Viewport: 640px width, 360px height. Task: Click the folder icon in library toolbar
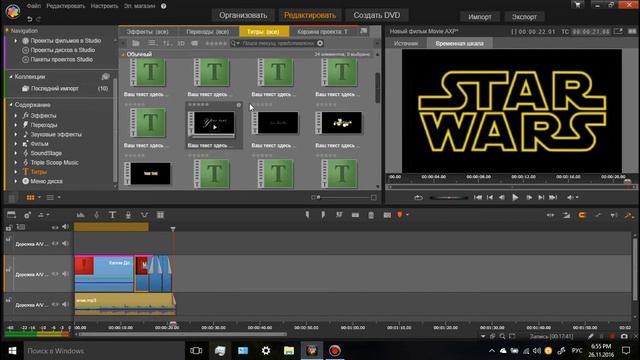136,43
